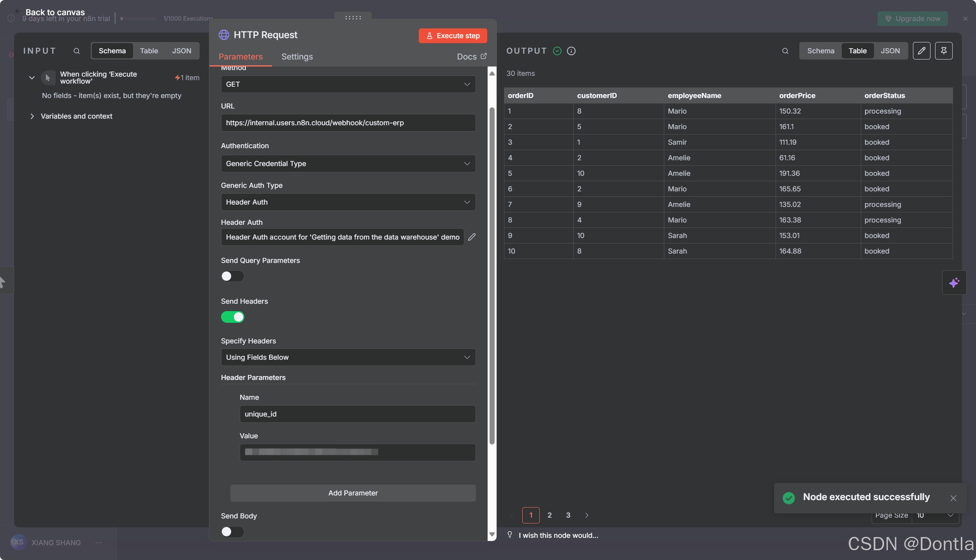Click the execute workflow trigger node icon
The width and height of the screenshot is (976, 560).
(48, 78)
